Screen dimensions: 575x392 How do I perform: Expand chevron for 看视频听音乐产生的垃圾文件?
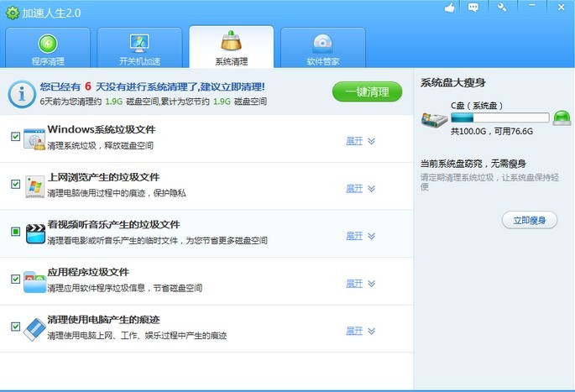click(372, 236)
